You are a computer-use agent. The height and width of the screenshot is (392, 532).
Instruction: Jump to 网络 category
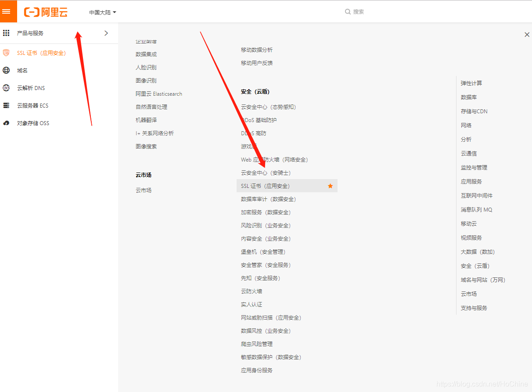[x=466, y=126]
